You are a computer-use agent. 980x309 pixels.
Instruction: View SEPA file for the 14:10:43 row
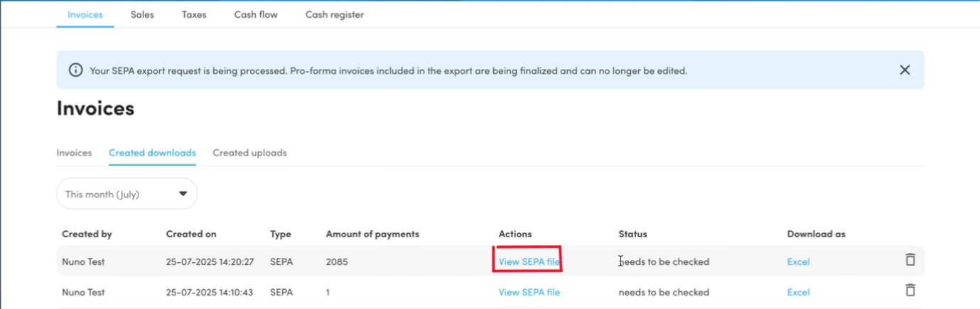click(x=529, y=293)
